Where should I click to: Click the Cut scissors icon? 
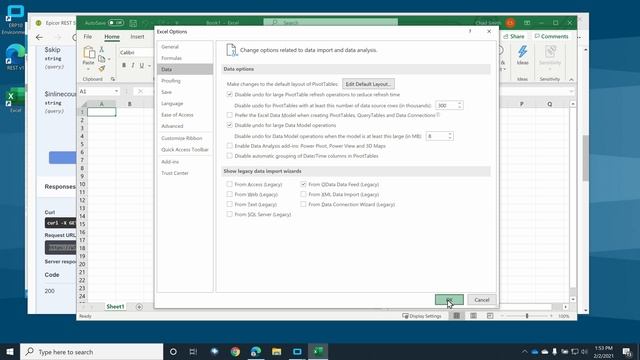tap(102, 49)
